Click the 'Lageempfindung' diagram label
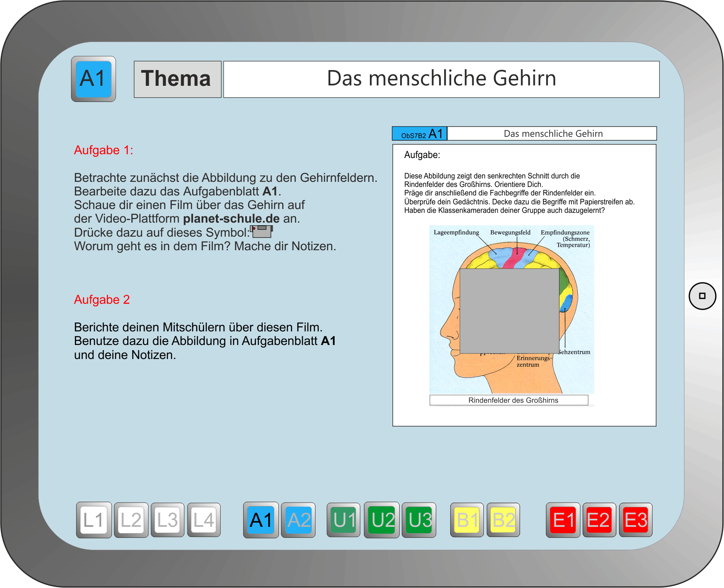The image size is (724, 588). coord(456,232)
